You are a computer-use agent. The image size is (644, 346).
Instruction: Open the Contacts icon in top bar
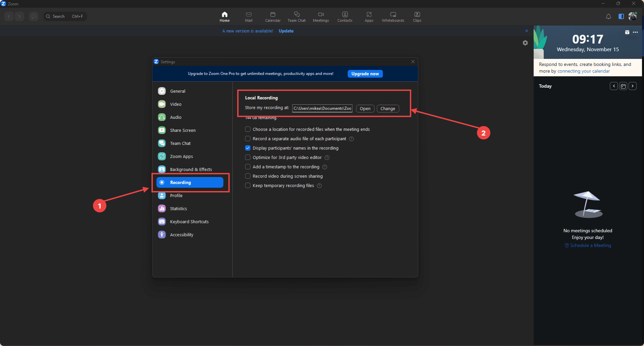(x=345, y=16)
